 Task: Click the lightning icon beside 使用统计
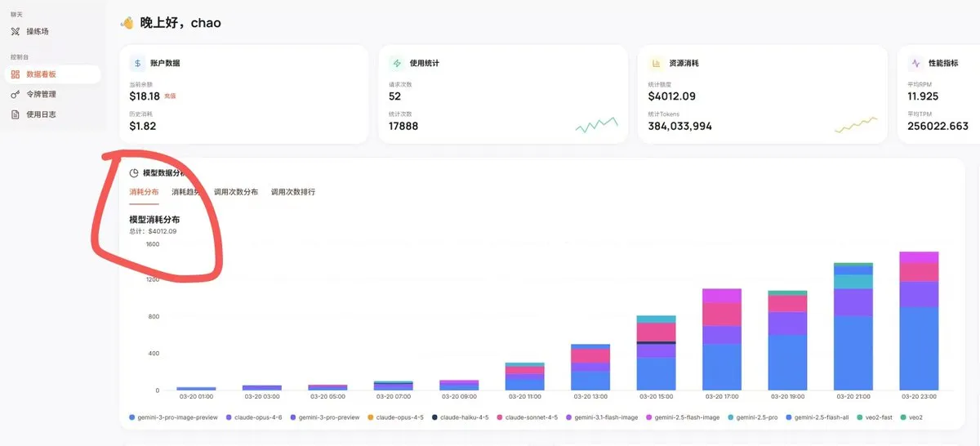click(x=397, y=63)
